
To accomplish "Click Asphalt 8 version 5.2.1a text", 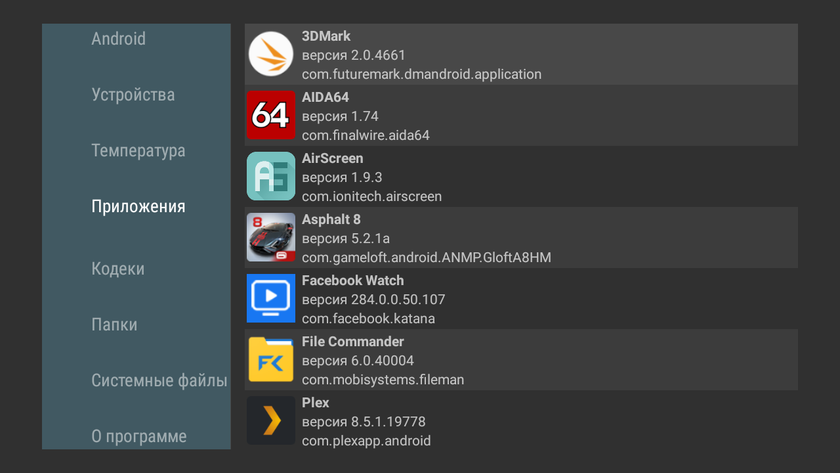I will pyautogui.click(x=346, y=239).
